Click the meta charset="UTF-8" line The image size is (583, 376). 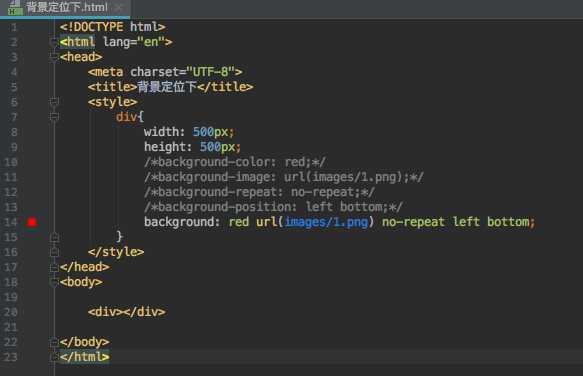pyautogui.click(x=165, y=72)
